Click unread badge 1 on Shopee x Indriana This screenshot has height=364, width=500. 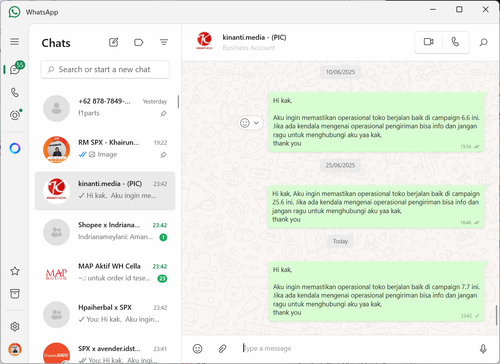(163, 237)
